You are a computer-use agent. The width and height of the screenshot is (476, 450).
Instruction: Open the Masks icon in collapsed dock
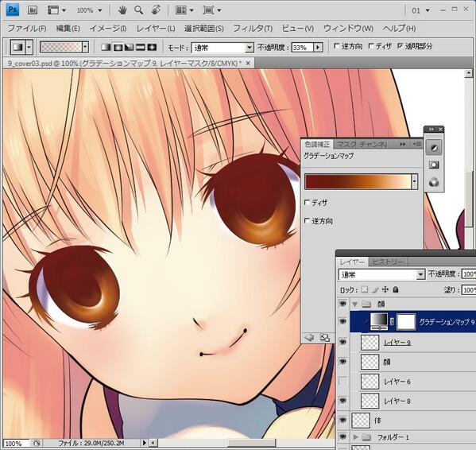(x=434, y=165)
